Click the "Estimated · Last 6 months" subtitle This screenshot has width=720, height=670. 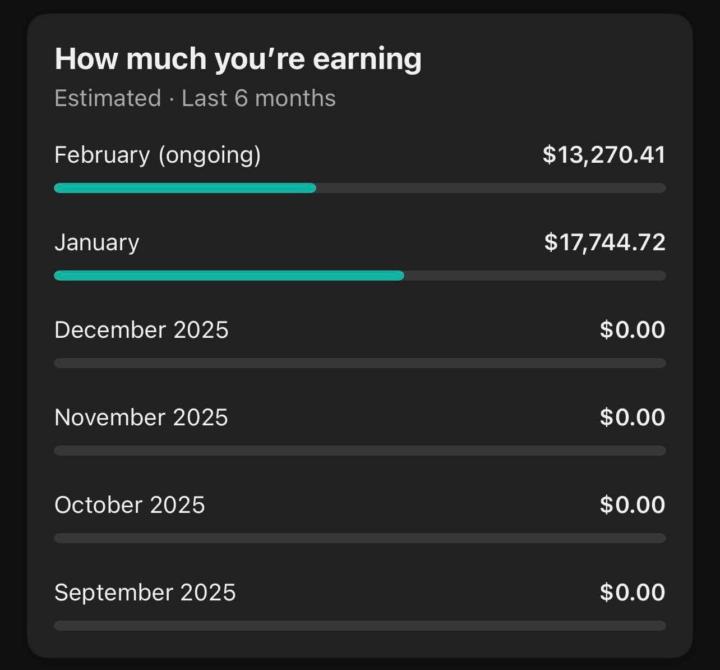195,98
